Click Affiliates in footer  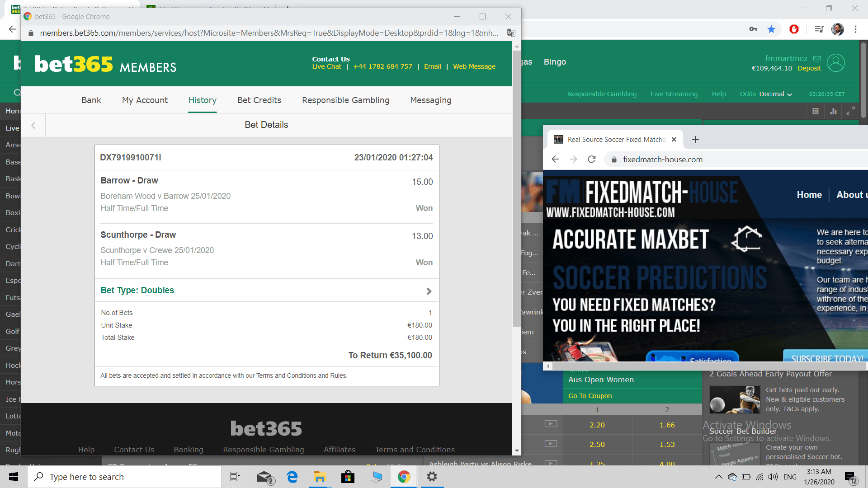340,450
